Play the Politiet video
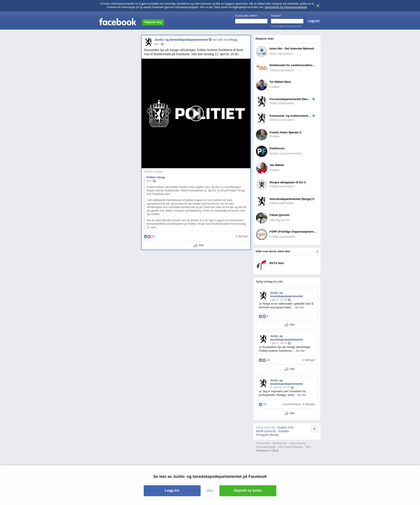The width and height of the screenshot is (420, 505). (x=196, y=113)
